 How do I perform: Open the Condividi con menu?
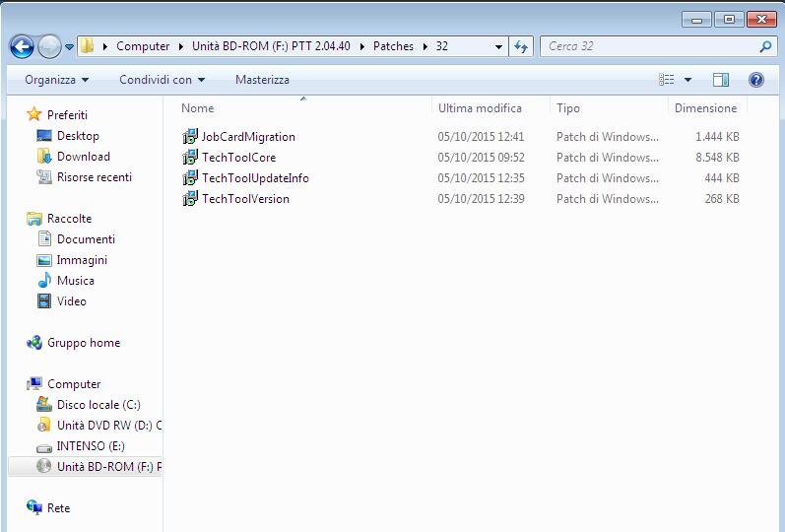[x=162, y=80]
